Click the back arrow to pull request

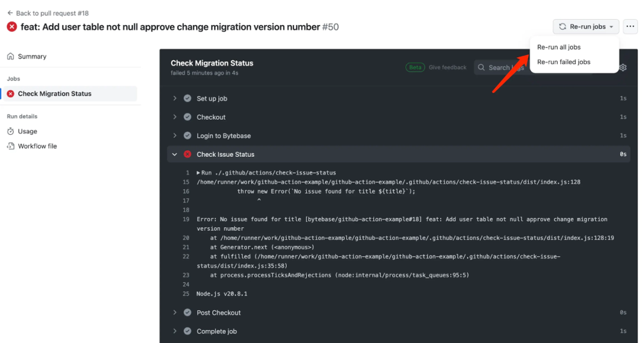[10, 13]
